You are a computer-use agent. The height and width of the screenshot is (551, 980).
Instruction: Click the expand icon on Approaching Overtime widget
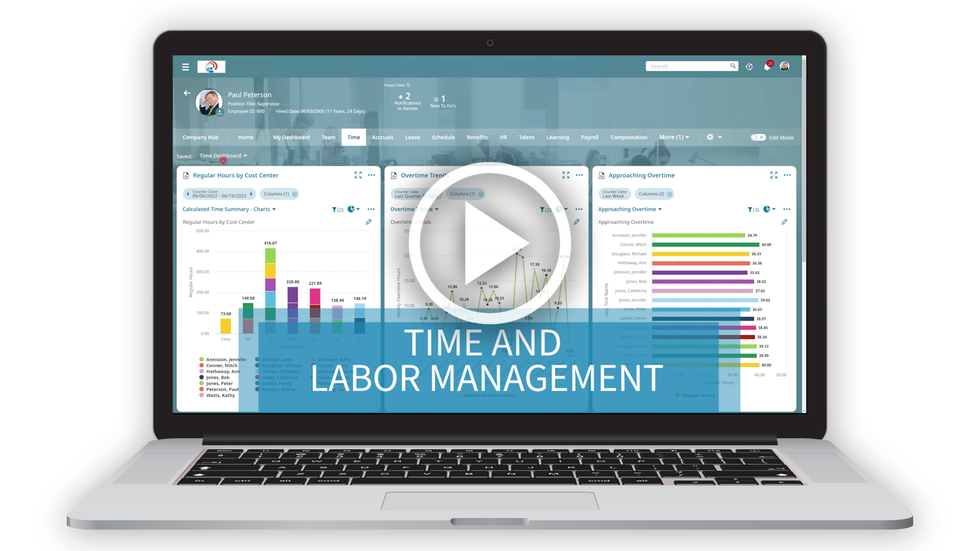coord(773,175)
